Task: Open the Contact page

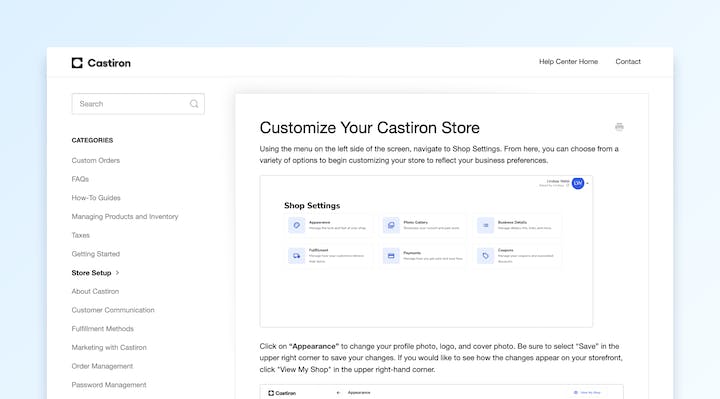Action: coord(628,62)
